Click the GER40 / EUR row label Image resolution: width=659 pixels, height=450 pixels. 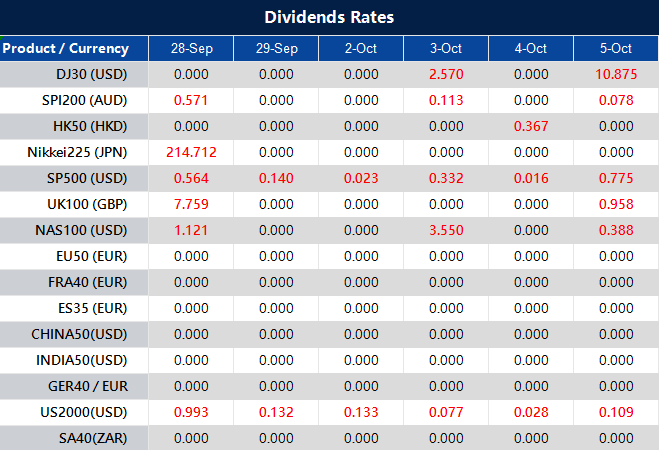click(86, 386)
